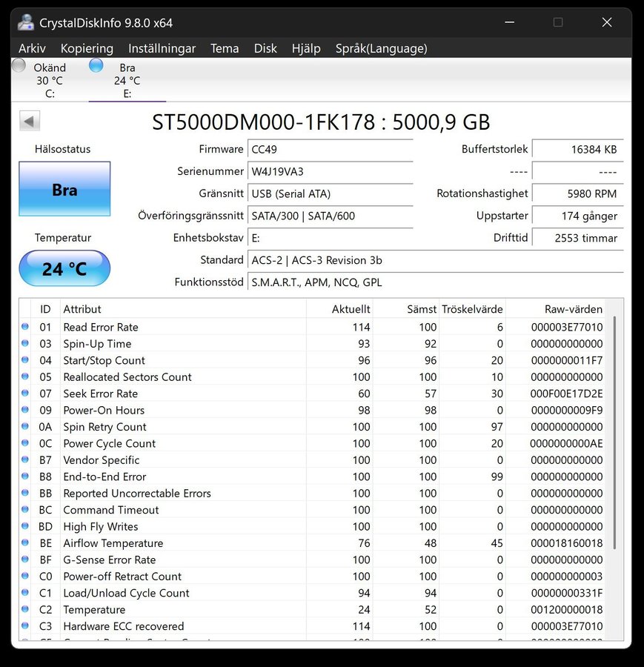Click status dot of Start/Stop Count row
The width and height of the screenshot is (644, 667).
point(25,360)
